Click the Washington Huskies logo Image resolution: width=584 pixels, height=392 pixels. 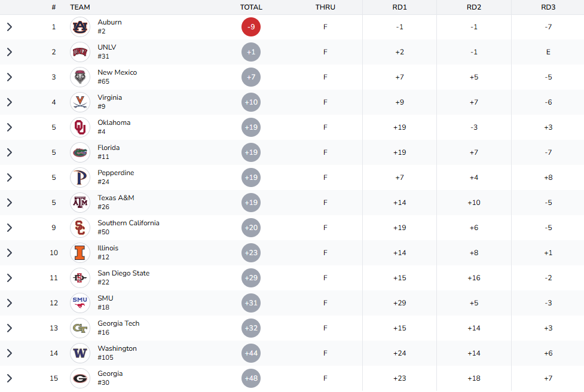coord(80,353)
